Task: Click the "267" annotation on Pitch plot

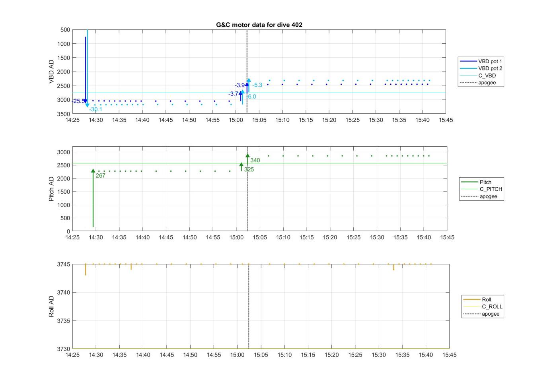Action: (x=101, y=176)
